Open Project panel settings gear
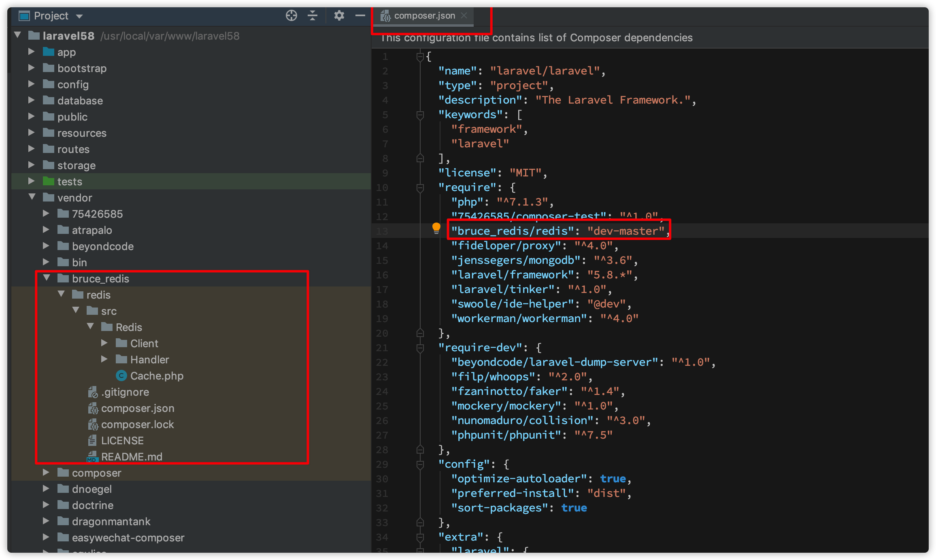Image resolution: width=936 pixels, height=560 pixels. (339, 16)
